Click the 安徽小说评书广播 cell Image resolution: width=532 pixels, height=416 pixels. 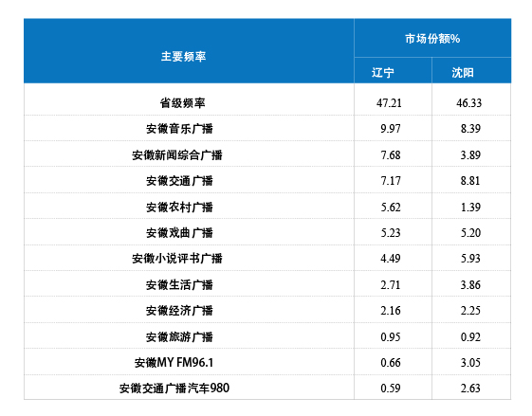[177, 259]
